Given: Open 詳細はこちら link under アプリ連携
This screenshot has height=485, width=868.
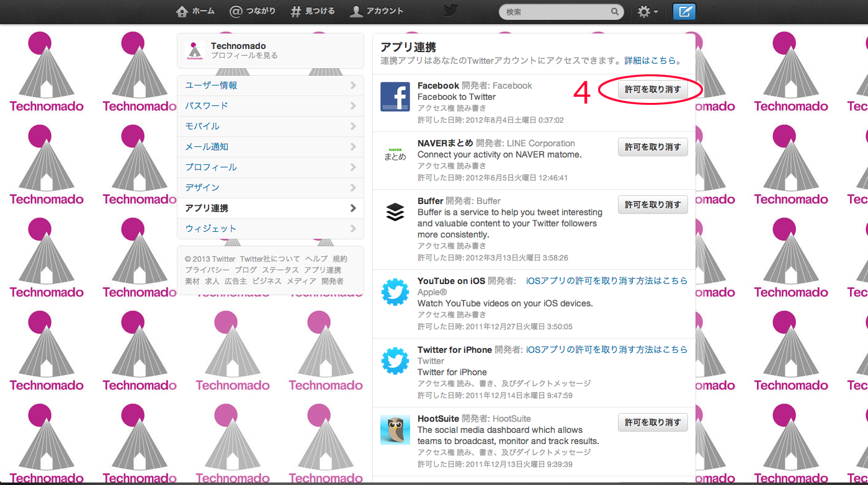Looking at the screenshot, I should 650,61.
